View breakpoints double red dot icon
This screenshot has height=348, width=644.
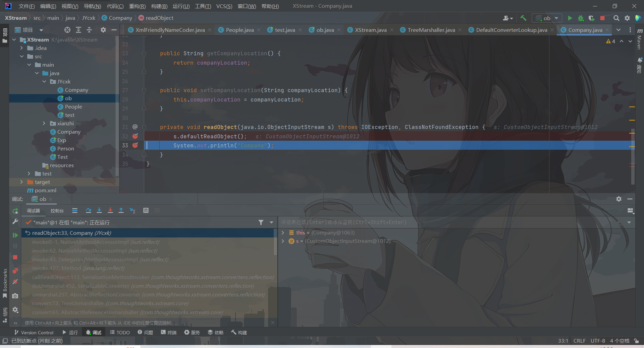tap(15, 271)
